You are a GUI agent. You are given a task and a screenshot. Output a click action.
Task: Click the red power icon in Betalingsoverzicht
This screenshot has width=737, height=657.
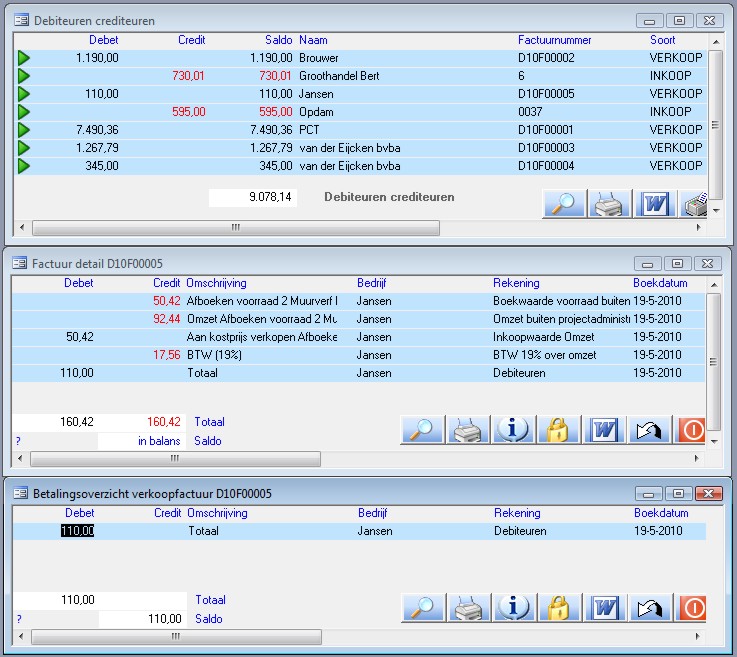tap(692, 607)
